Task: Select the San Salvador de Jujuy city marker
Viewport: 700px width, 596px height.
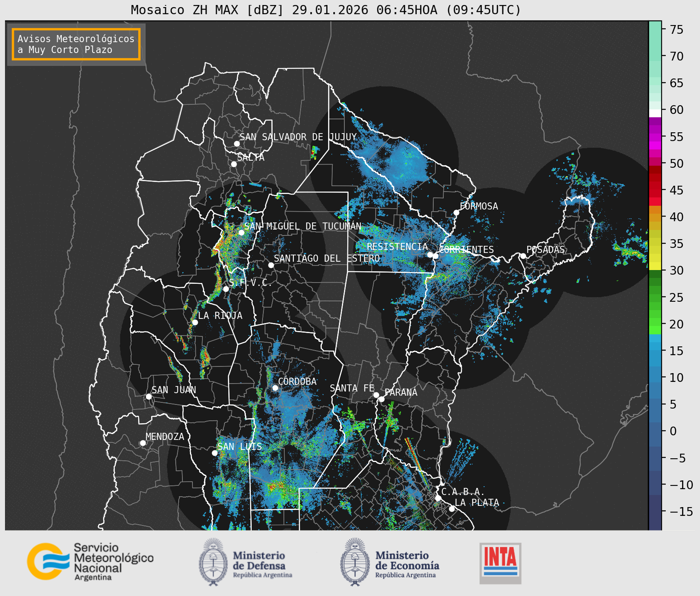Action: (237, 144)
